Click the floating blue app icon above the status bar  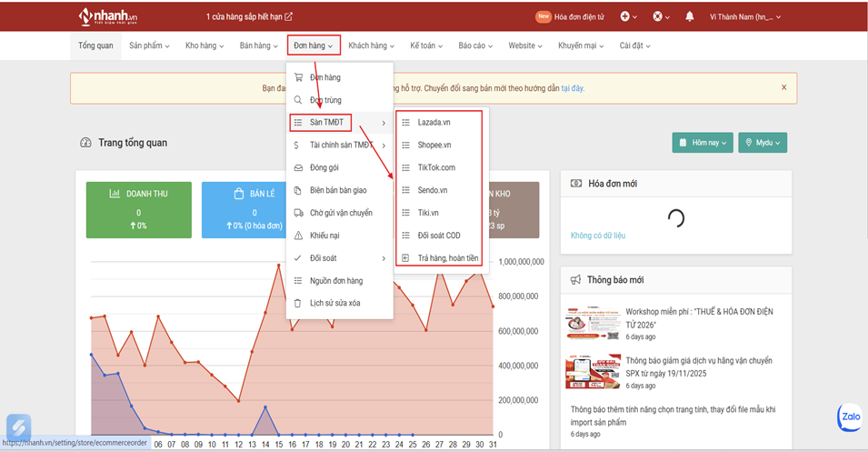18,427
